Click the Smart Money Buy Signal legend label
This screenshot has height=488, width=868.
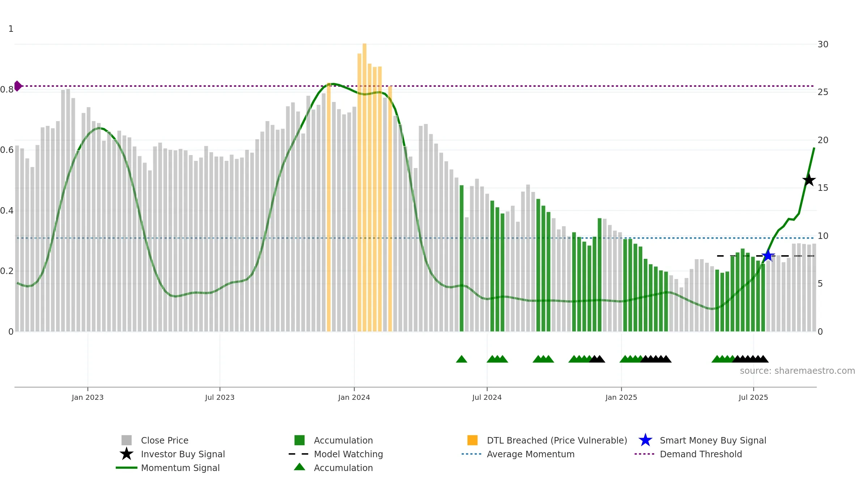[713, 440]
